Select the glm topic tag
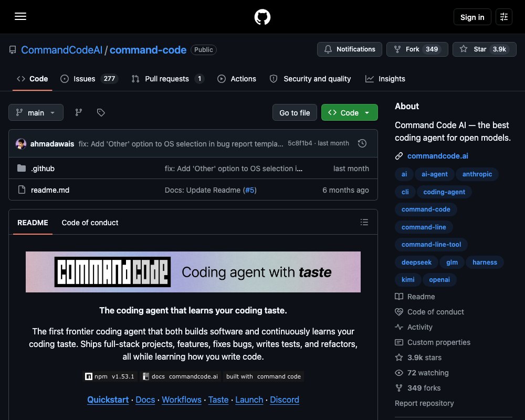Viewport: 525px width, 420px height. (x=452, y=262)
